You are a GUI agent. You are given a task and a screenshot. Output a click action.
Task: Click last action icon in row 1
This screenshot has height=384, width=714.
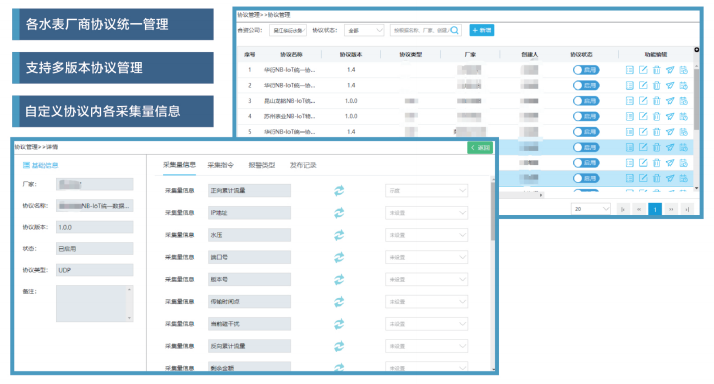[683, 70]
